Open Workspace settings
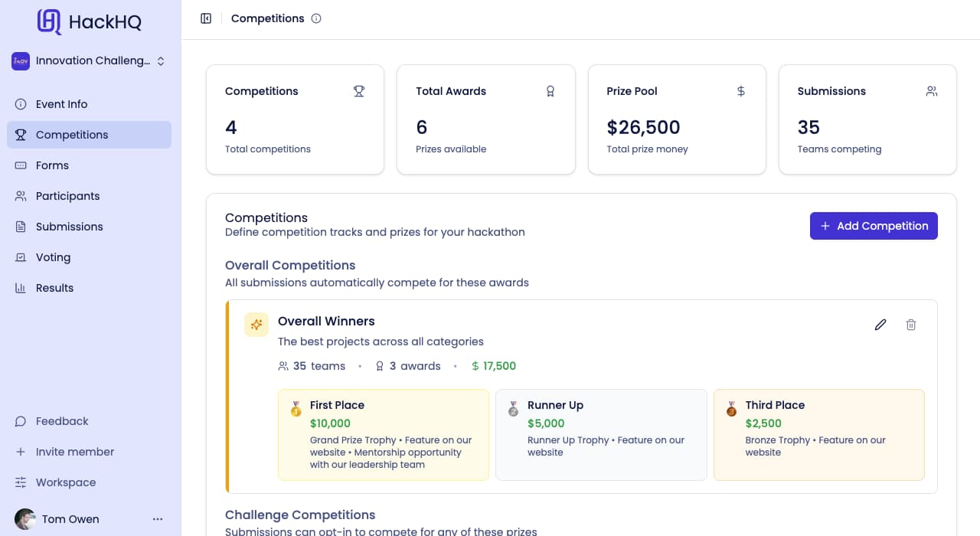Screen dimensions: 980x536 (65, 482)
